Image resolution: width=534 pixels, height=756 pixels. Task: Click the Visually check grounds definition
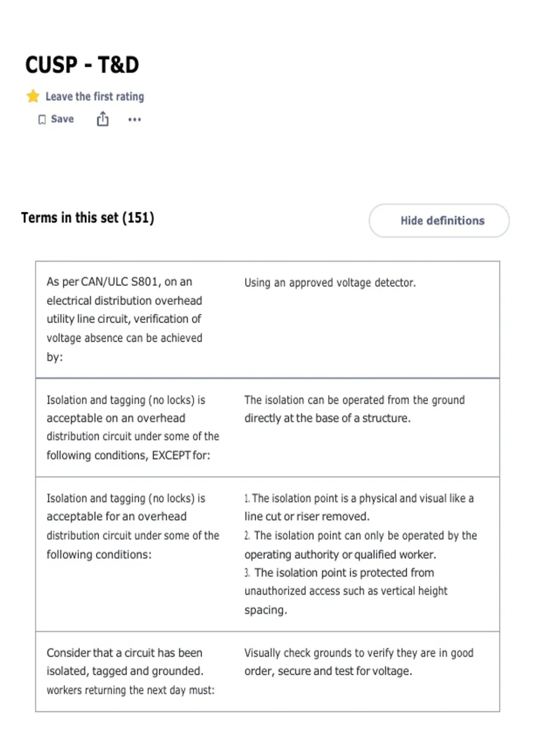359,662
